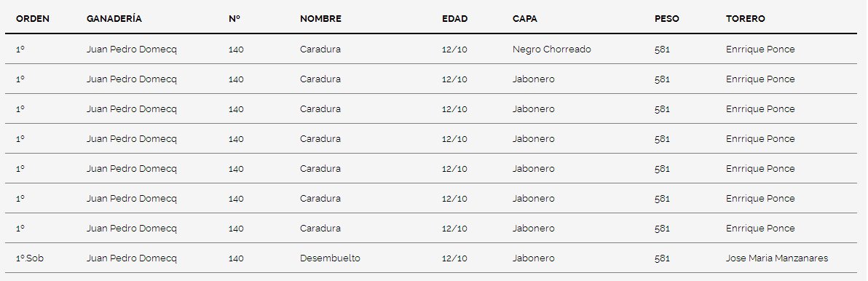The height and width of the screenshot is (281, 868).
Task: Select Juan Pedro Domecq in first row
Action: pos(132,50)
